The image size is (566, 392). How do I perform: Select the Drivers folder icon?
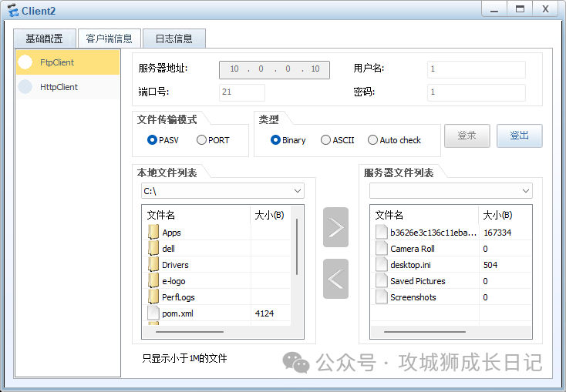(153, 265)
